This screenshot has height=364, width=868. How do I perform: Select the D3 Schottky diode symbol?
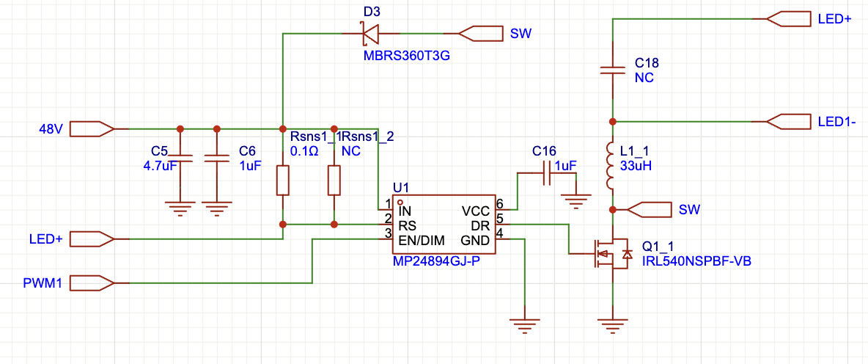pos(369,33)
